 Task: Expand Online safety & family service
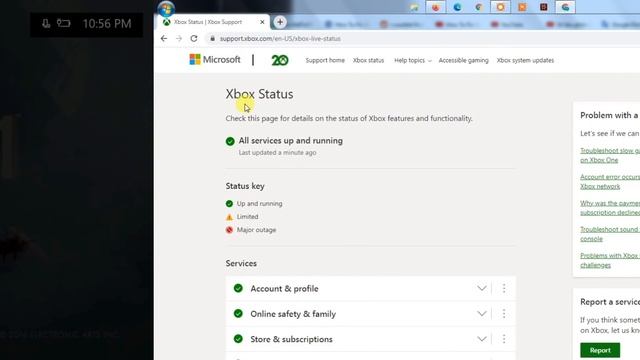[x=482, y=314]
